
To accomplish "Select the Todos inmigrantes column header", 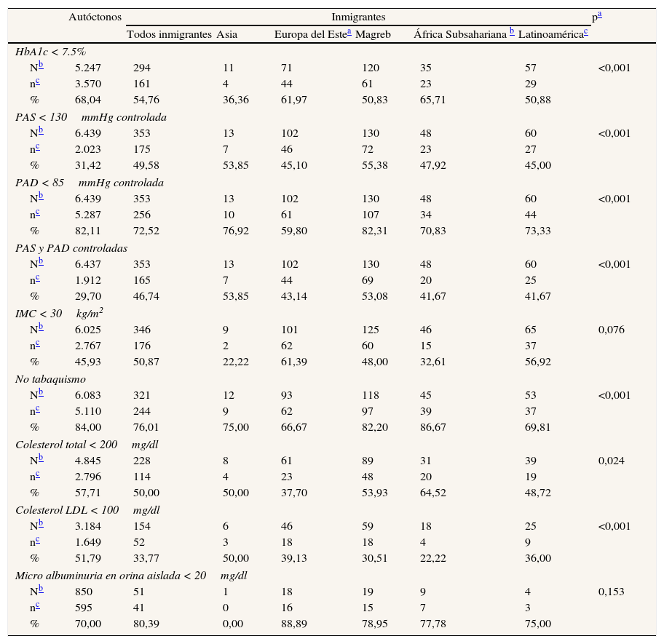I will tap(169, 34).
